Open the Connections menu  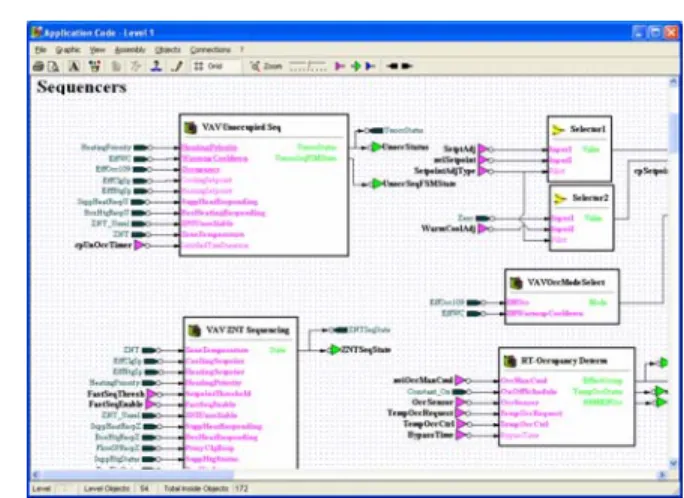210,50
